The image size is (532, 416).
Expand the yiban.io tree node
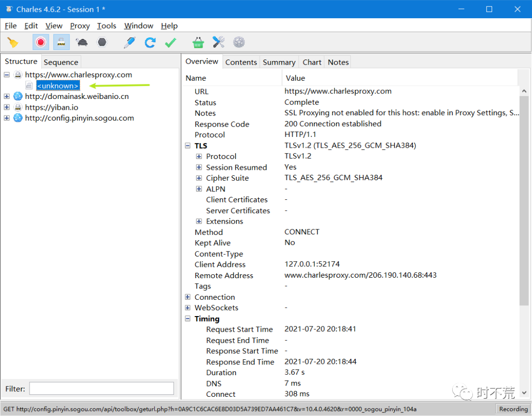click(x=7, y=107)
